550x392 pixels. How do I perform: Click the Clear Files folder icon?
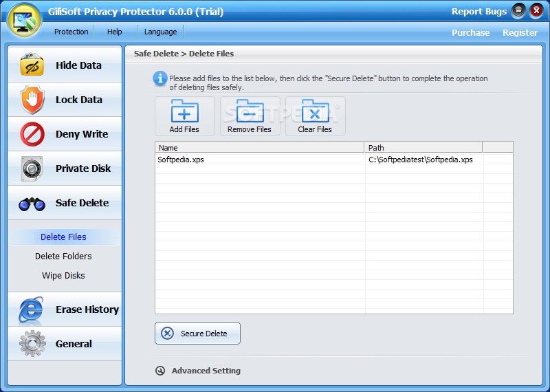(x=315, y=111)
